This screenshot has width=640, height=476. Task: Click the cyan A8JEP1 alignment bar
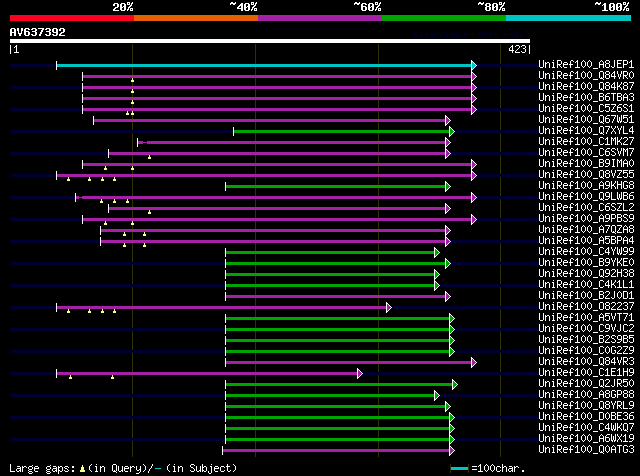tap(264, 65)
